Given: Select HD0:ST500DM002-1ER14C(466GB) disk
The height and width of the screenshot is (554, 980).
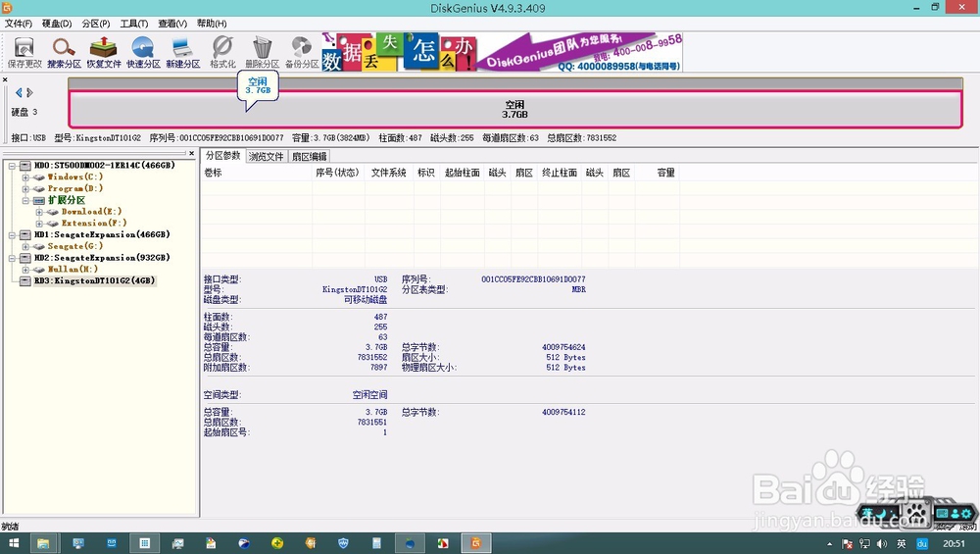Looking at the screenshot, I should pyautogui.click(x=105, y=166).
